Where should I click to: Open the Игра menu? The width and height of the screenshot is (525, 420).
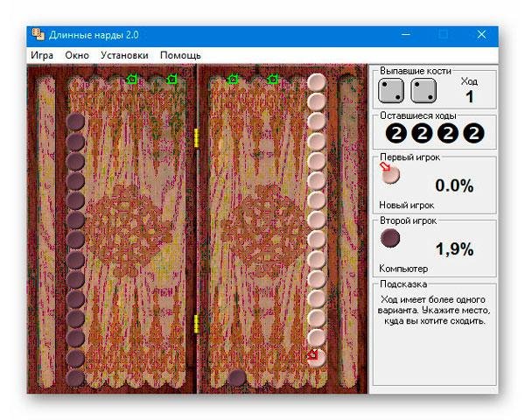pyautogui.click(x=42, y=55)
